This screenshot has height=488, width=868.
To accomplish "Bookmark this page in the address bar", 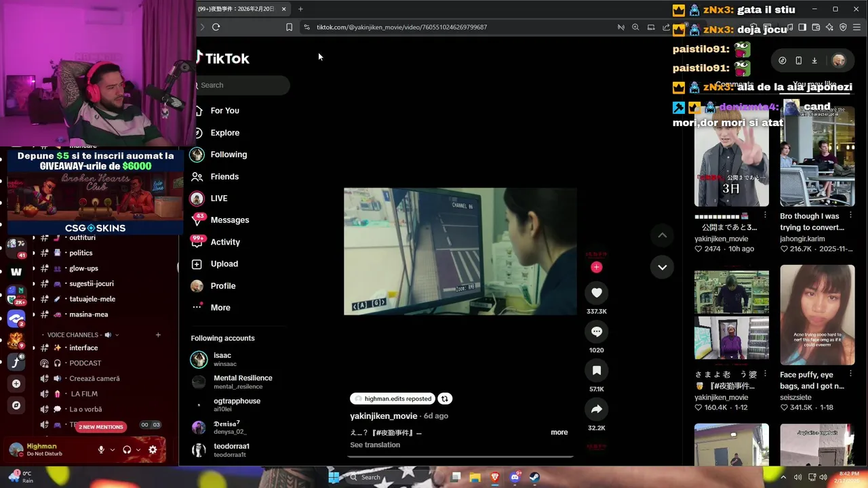I will [289, 27].
